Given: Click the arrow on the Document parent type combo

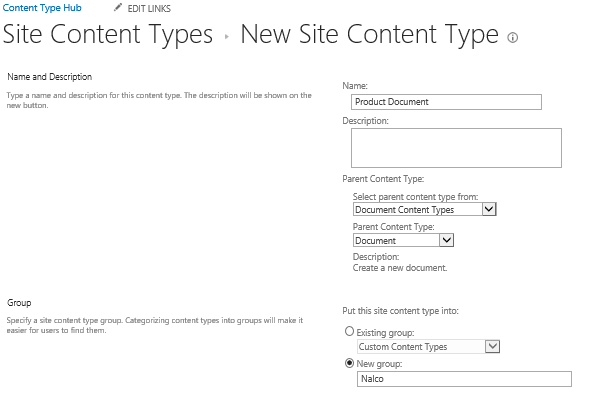Looking at the screenshot, I should [x=446, y=240].
